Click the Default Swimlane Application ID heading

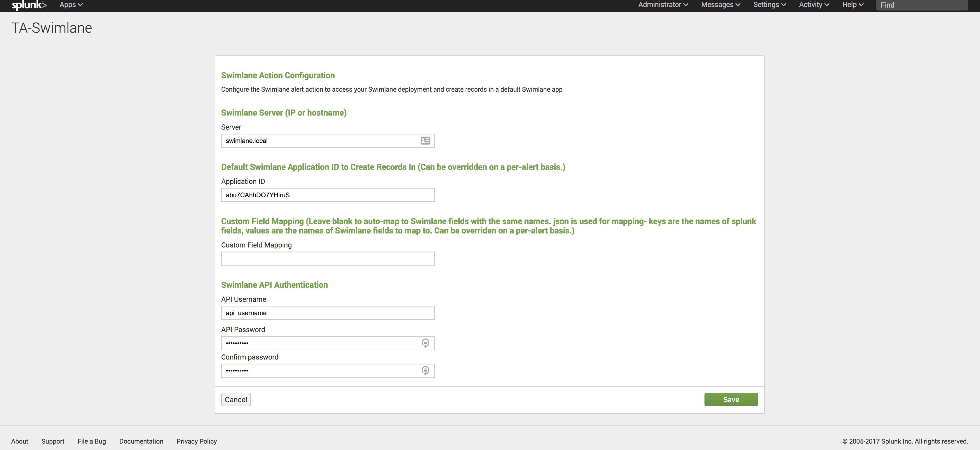click(393, 167)
